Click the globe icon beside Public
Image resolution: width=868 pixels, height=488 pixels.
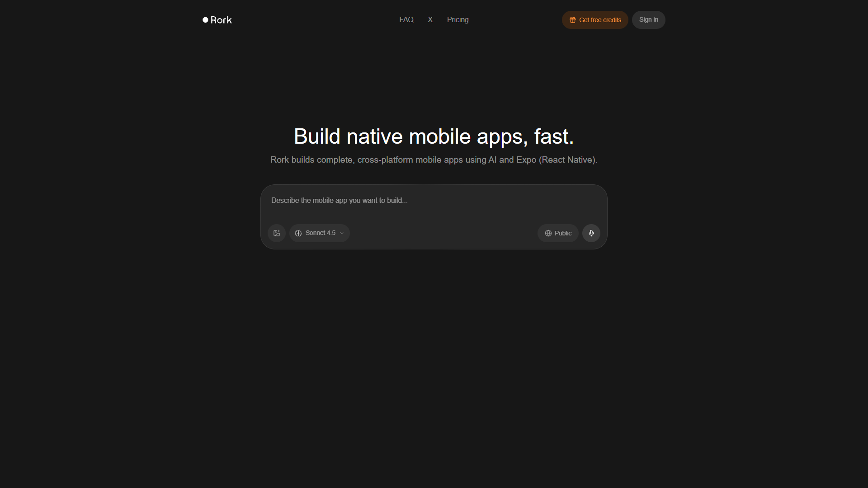548,233
